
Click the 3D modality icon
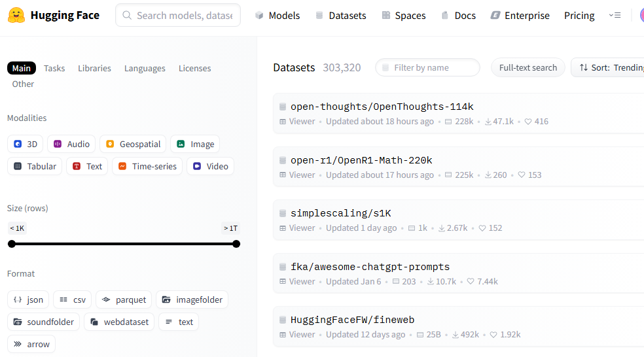point(18,144)
